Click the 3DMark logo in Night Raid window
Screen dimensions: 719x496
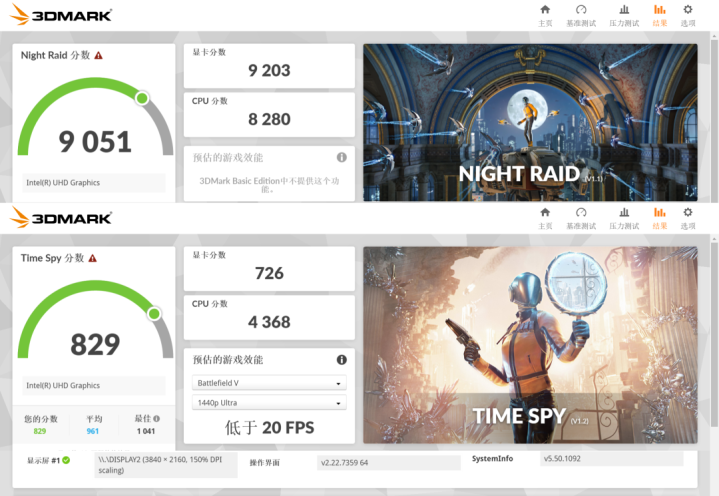[61, 15]
